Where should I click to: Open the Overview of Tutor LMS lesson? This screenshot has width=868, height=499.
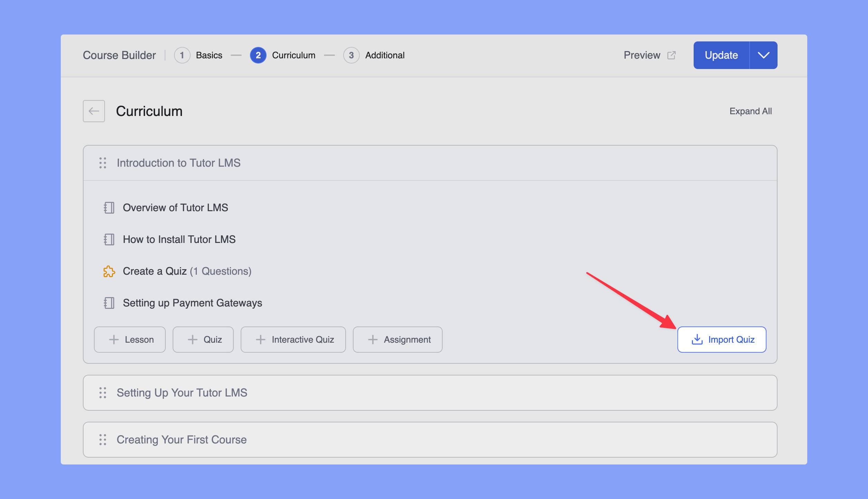(x=175, y=208)
